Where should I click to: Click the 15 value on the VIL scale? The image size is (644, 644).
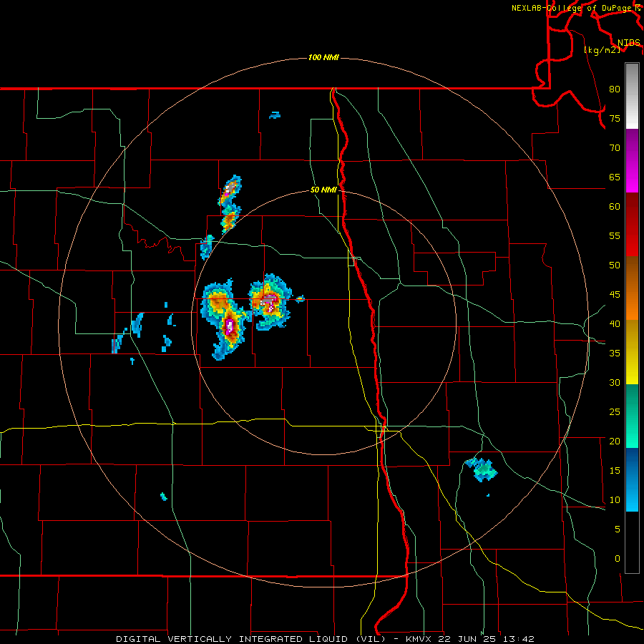click(615, 471)
